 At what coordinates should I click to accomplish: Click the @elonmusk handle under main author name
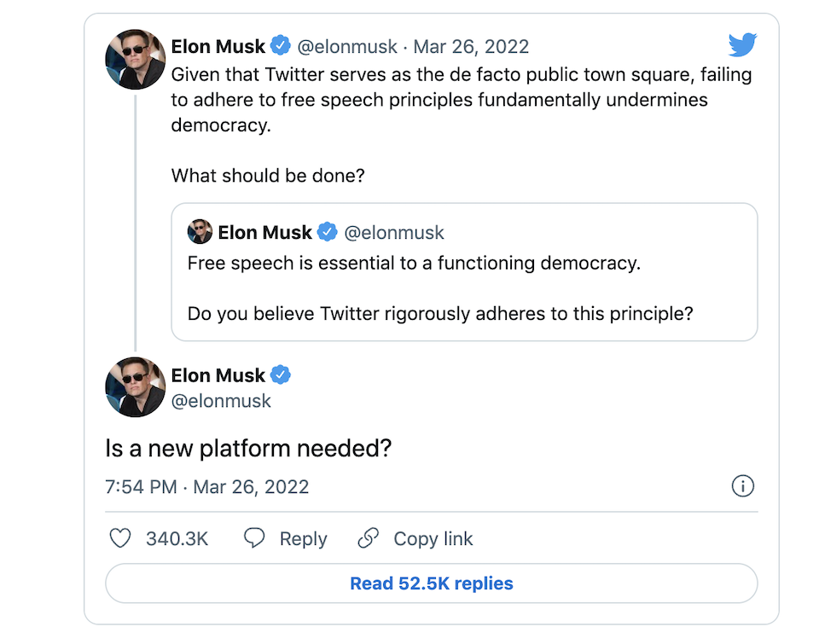click(221, 401)
